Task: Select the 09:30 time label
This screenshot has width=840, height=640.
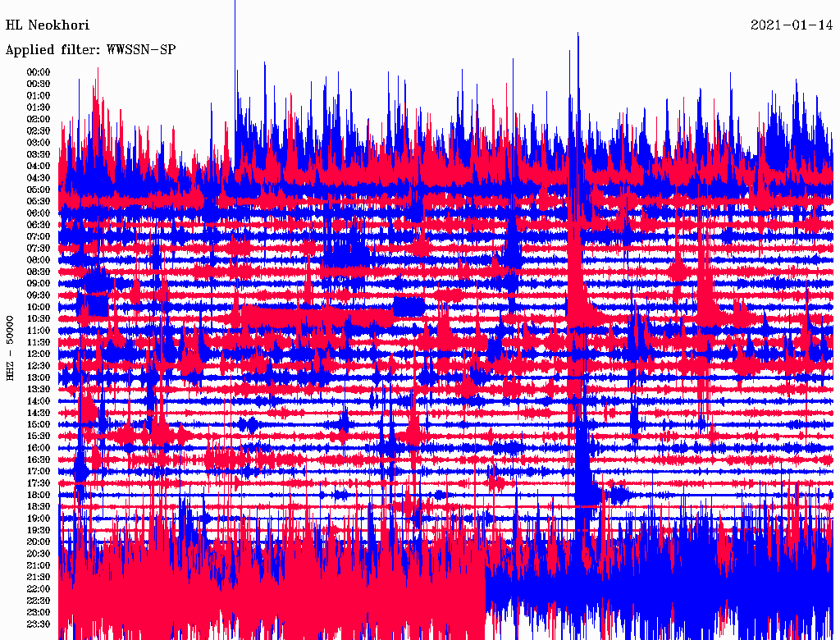Action: tap(38, 295)
